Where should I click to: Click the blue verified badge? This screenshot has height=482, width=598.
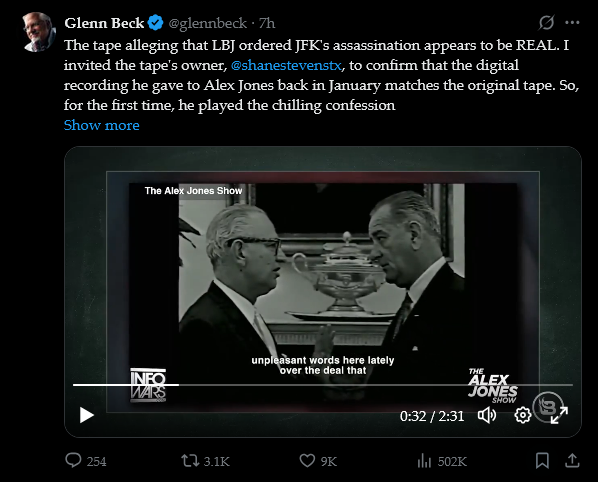[x=155, y=23]
